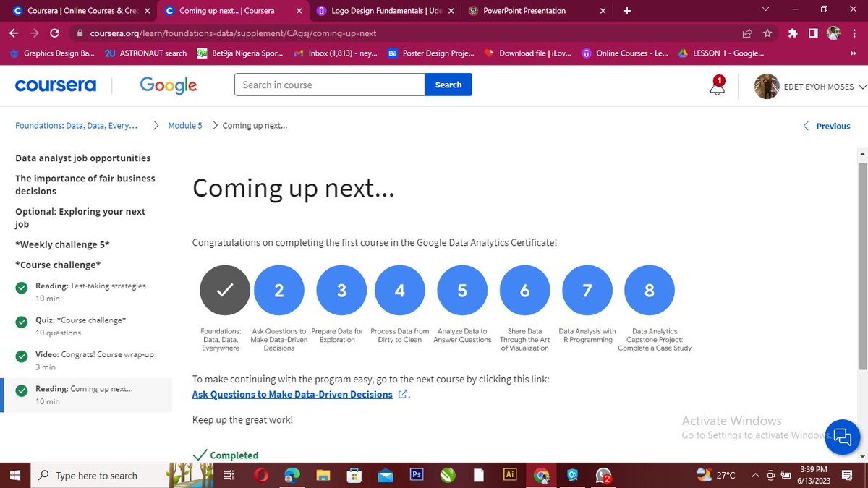Click the Coursera logo
Screen dimensions: 868x488
click(x=56, y=85)
